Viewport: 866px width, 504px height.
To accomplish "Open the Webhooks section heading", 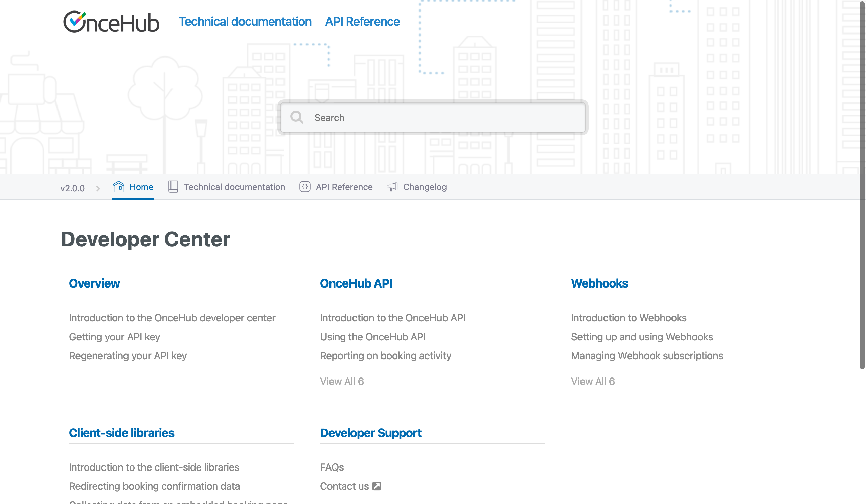I will click(x=600, y=283).
